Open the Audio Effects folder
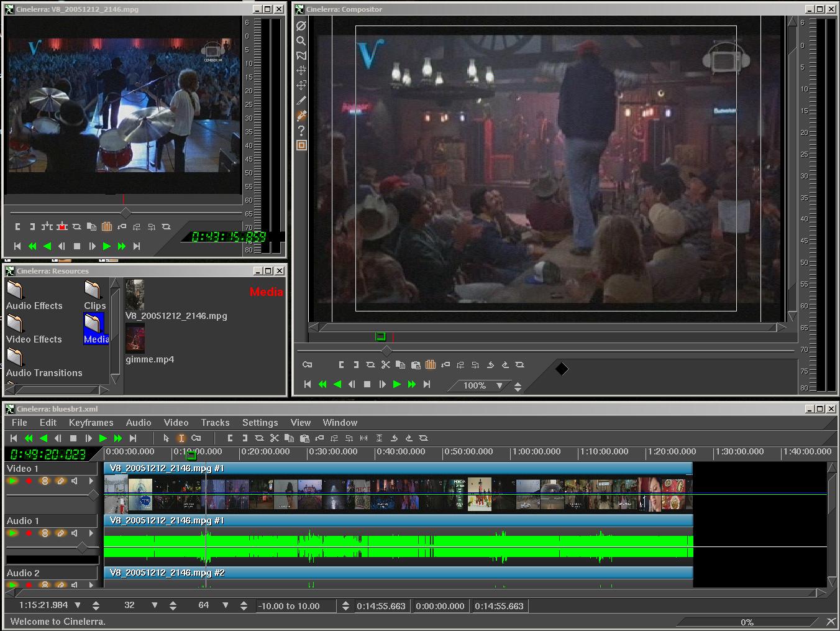Viewport: 840px width, 631px height. [34, 295]
